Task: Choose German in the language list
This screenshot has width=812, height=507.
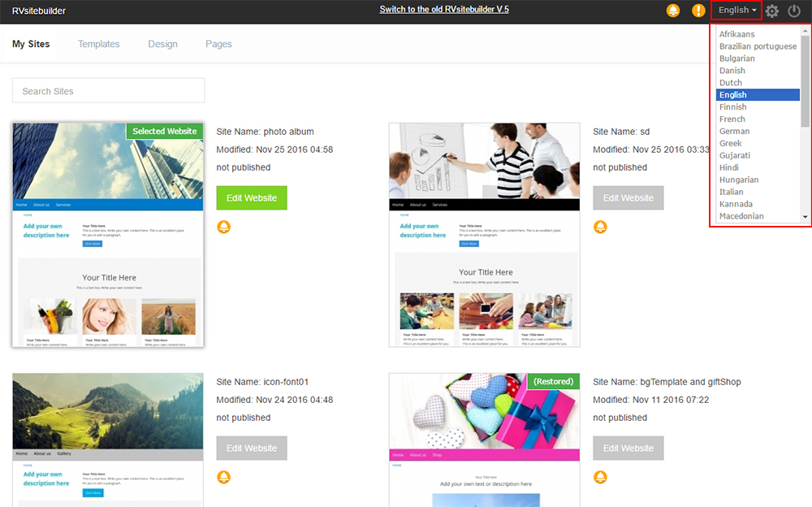Action: tap(735, 131)
